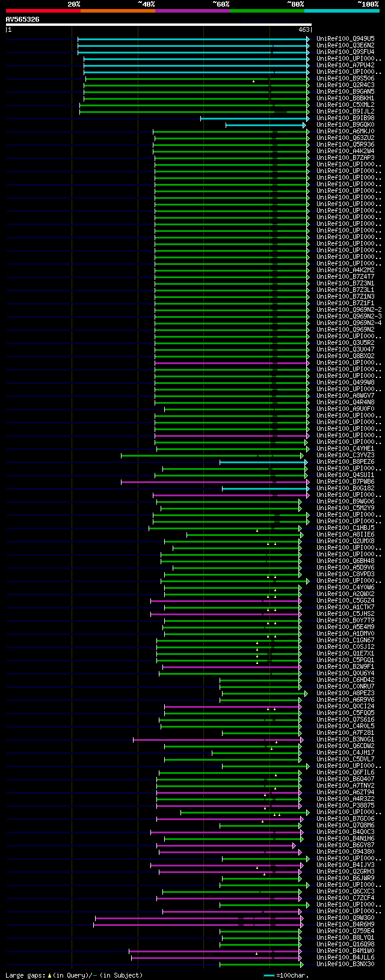Click the UniRef100_A8PEZ3 entry
Viewport: 385px width, 980px height.
click(x=345, y=693)
